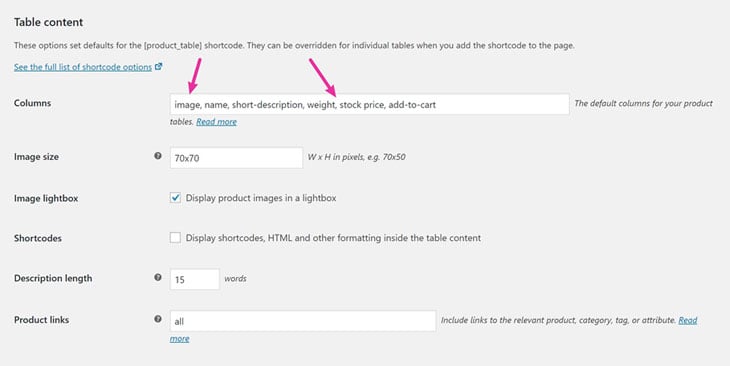
Task: Open the help tooltip icon for Description length
Action: tap(158, 278)
